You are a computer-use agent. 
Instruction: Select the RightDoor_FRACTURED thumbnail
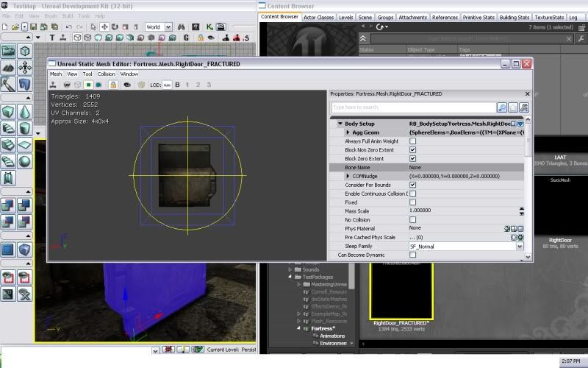(401, 291)
